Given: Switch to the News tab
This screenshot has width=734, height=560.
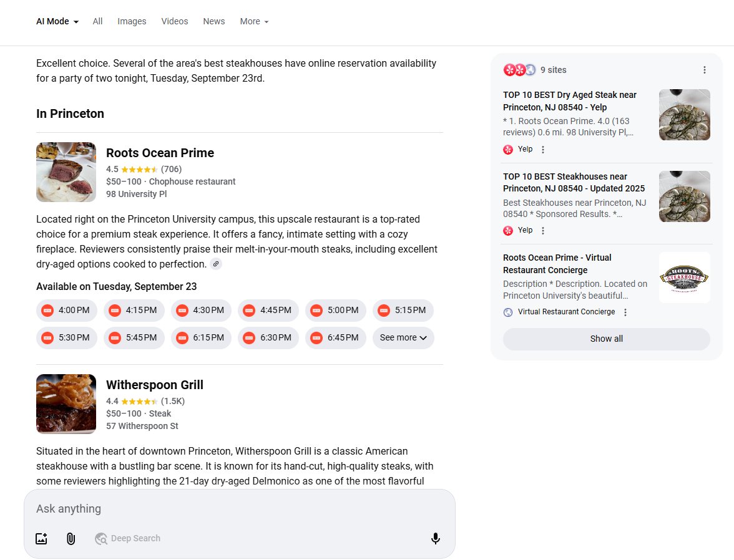Looking at the screenshot, I should pos(213,21).
